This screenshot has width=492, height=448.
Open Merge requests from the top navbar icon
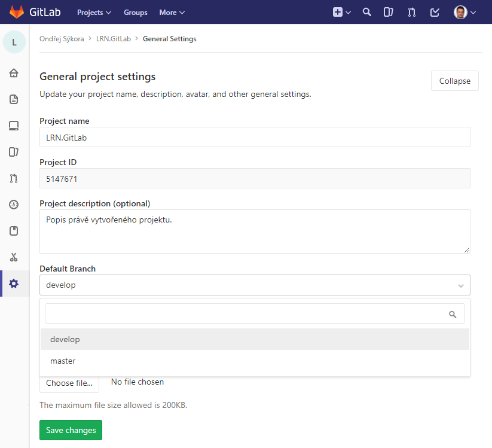click(x=412, y=12)
